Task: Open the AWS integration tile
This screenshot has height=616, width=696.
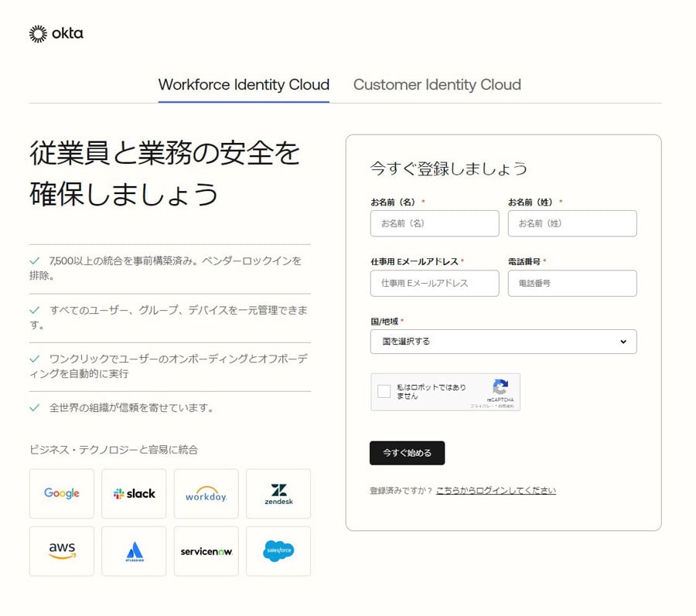Action: click(x=62, y=551)
